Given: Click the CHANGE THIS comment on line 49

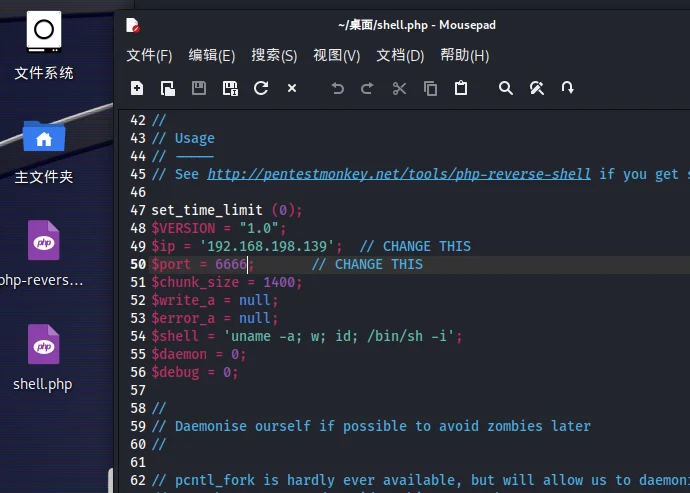Looking at the screenshot, I should (x=415, y=246).
